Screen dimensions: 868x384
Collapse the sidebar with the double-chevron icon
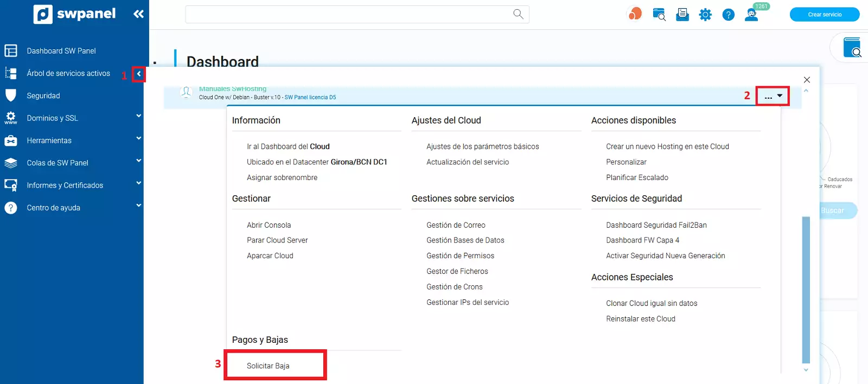point(138,14)
